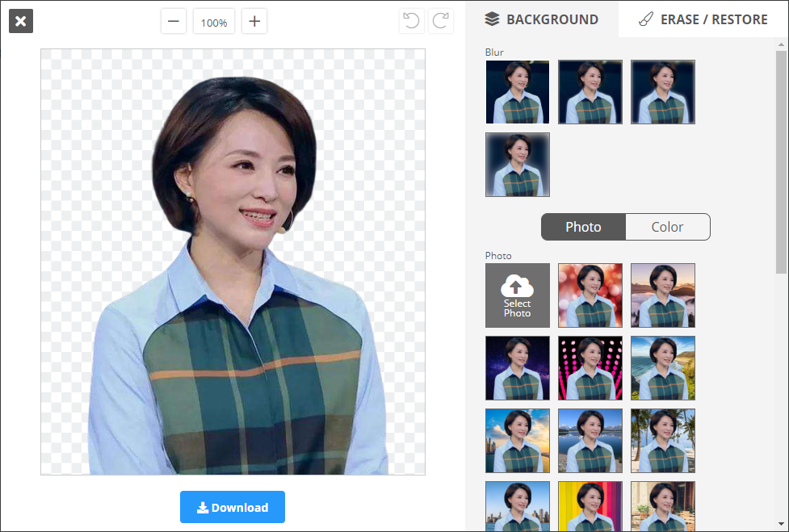The image size is (789, 532).
Task: Click the 100% zoom level field
Action: [x=214, y=22]
